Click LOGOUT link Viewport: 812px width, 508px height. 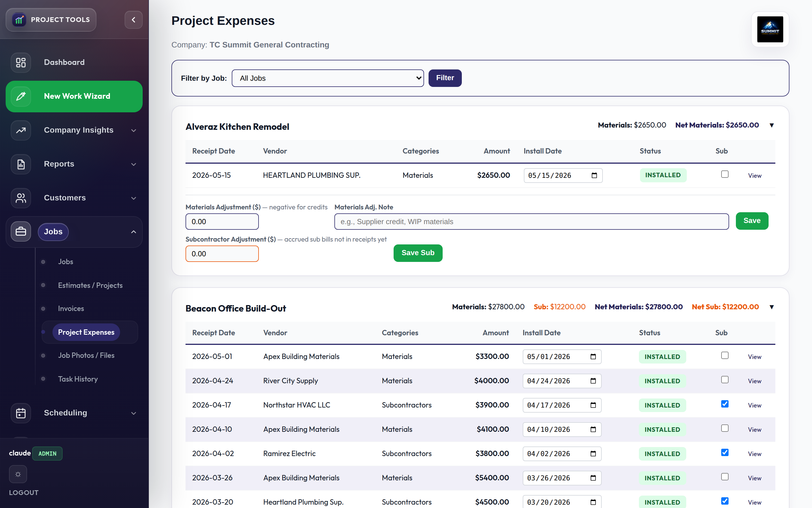(x=24, y=492)
